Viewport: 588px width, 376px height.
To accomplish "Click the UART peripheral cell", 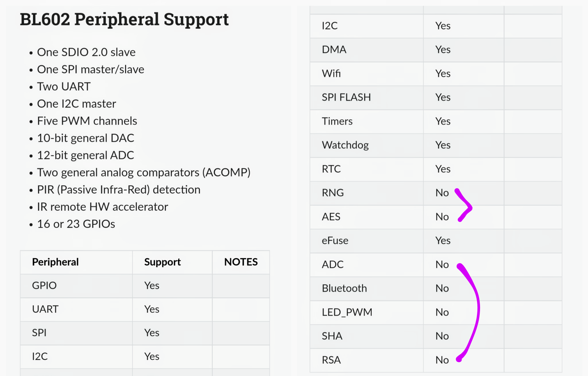I will [45, 309].
